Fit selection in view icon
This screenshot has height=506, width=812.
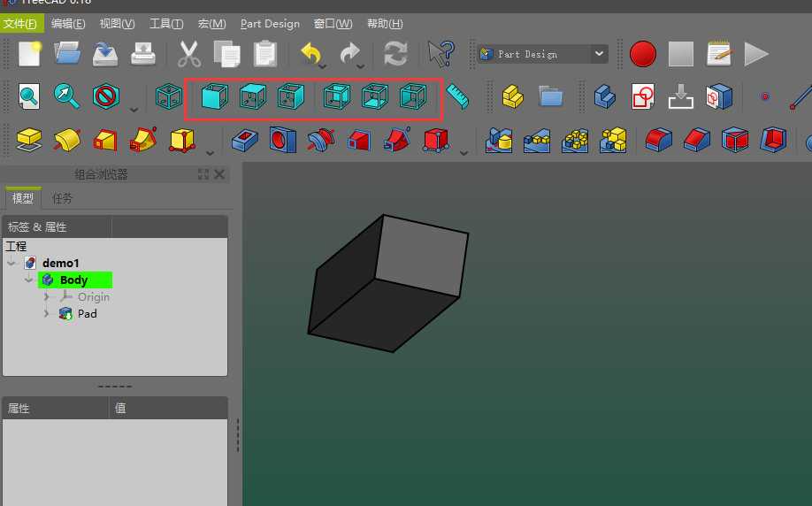pos(67,96)
